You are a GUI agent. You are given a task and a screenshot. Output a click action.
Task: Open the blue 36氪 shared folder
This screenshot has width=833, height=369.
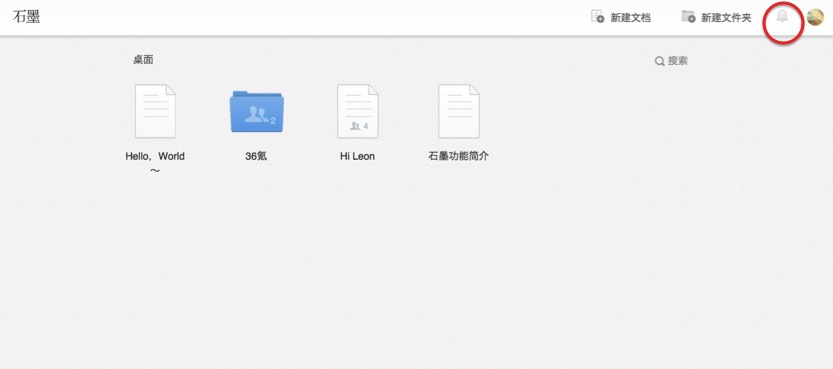click(x=257, y=111)
